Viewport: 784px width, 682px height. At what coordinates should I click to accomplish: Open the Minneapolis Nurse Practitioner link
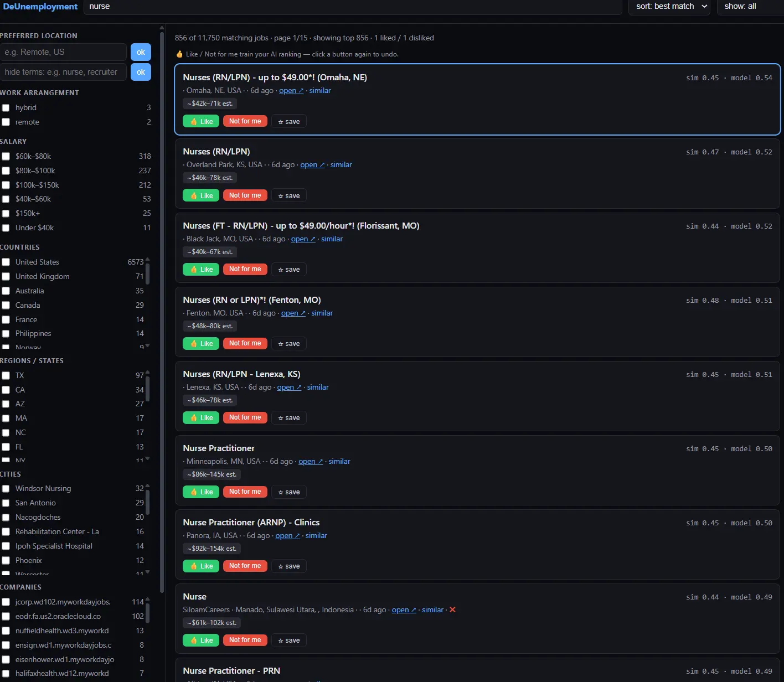pyautogui.click(x=311, y=462)
